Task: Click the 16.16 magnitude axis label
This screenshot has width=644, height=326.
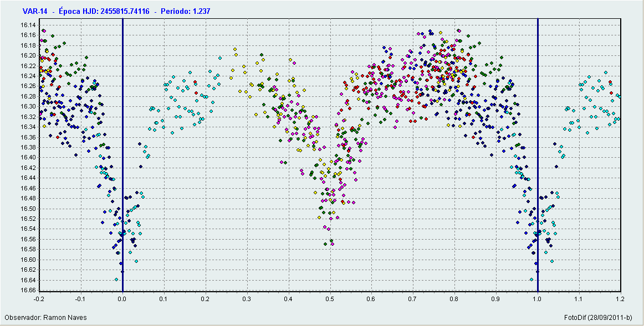Action: (x=28, y=35)
